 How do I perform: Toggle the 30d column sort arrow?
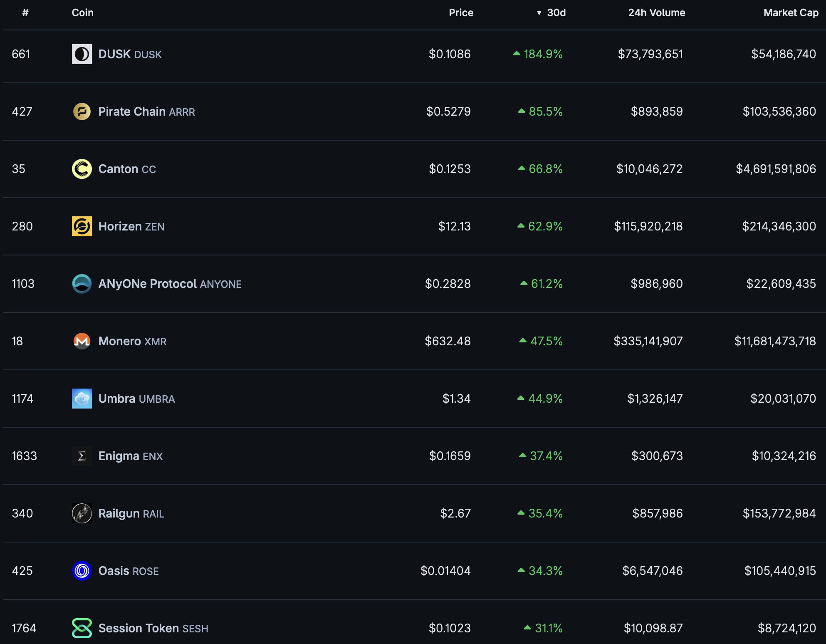coord(539,13)
